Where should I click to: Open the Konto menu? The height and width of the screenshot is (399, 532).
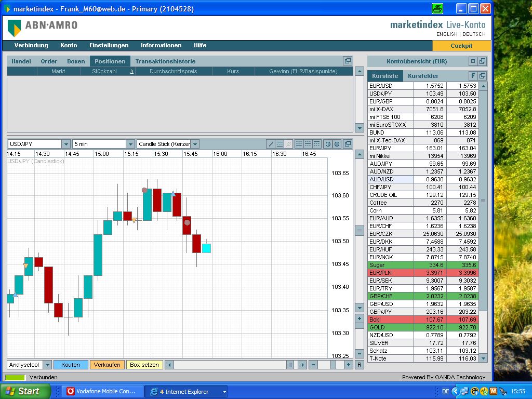tap(69, 46)
